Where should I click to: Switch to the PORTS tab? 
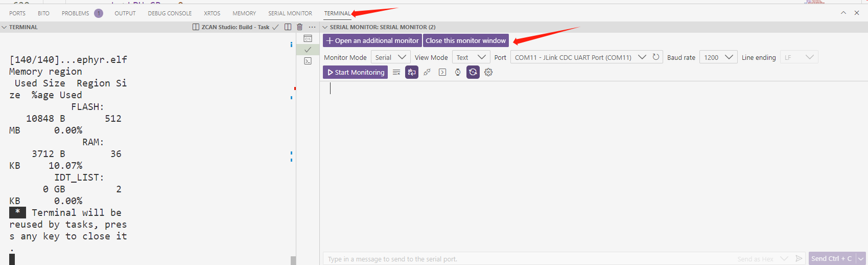17,13
